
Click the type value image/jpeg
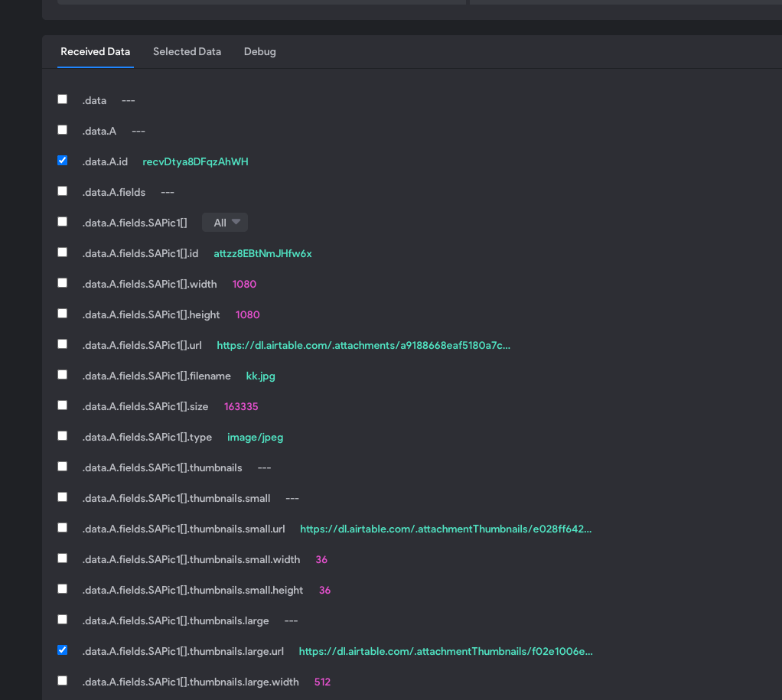pos(256,438)
